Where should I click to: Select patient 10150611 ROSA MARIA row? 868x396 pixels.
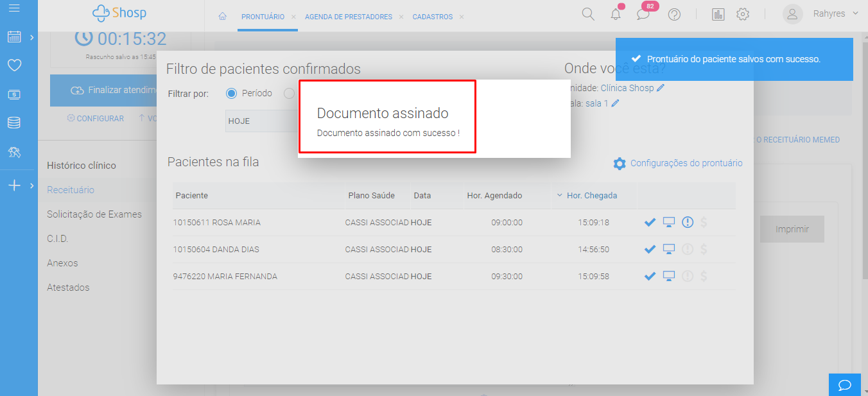click(x=454, y=223)
